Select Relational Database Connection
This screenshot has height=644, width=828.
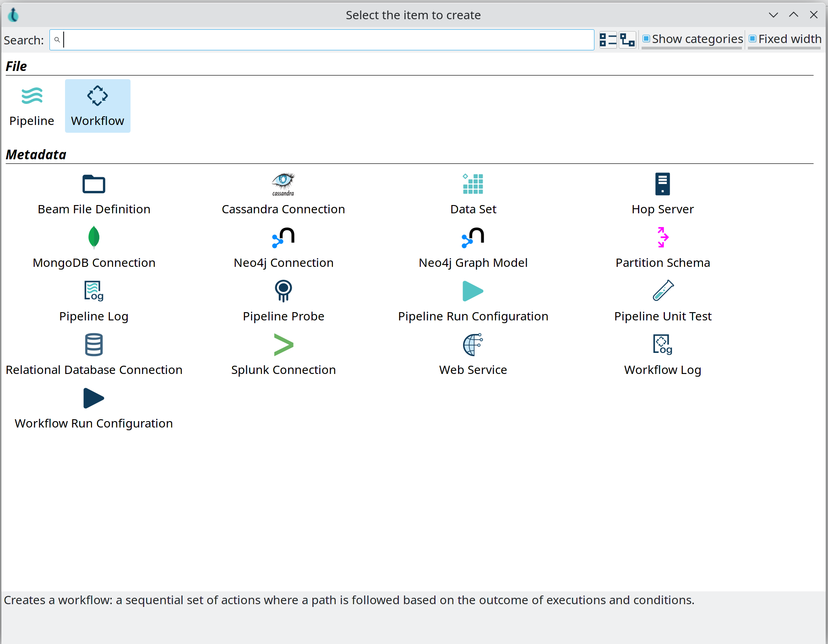[x=93, y=354]
